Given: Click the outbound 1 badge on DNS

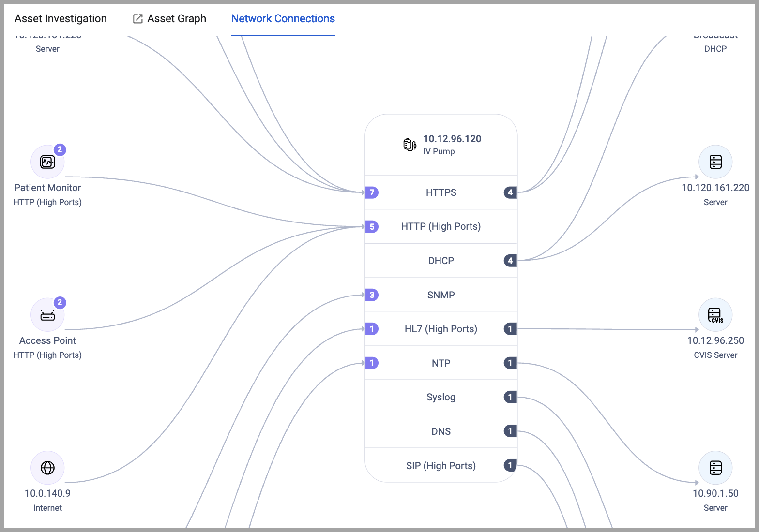Looking at the screenshot, I should pos(510,431).
